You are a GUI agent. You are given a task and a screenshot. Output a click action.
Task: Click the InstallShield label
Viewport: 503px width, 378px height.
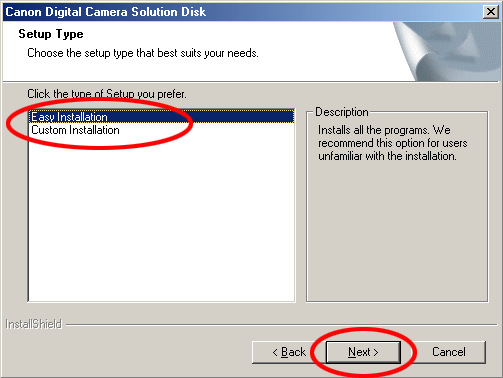pyautogui.click(x=33, y=324)
